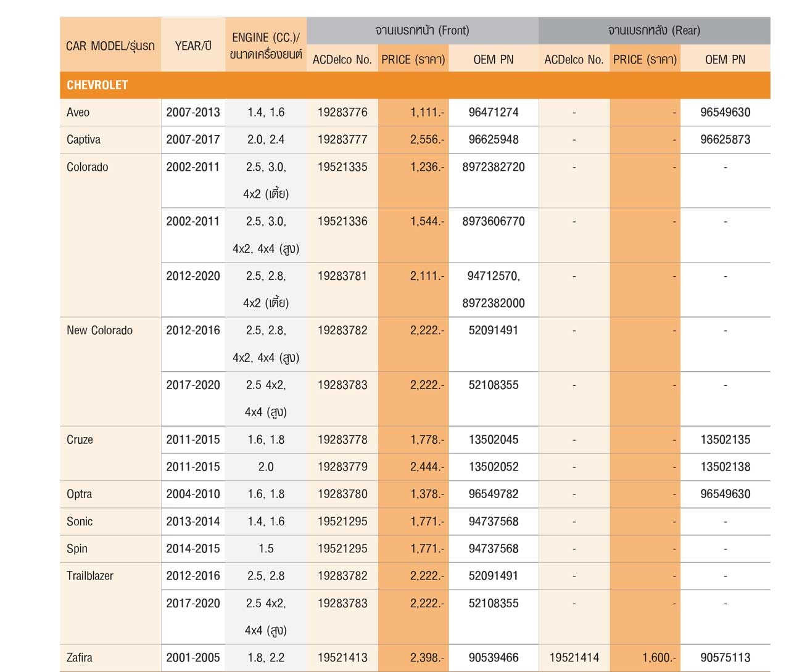Screen dimensions: 802x672
Task: Click the ENGINE (CC.) column header
Action: [266, 46]
